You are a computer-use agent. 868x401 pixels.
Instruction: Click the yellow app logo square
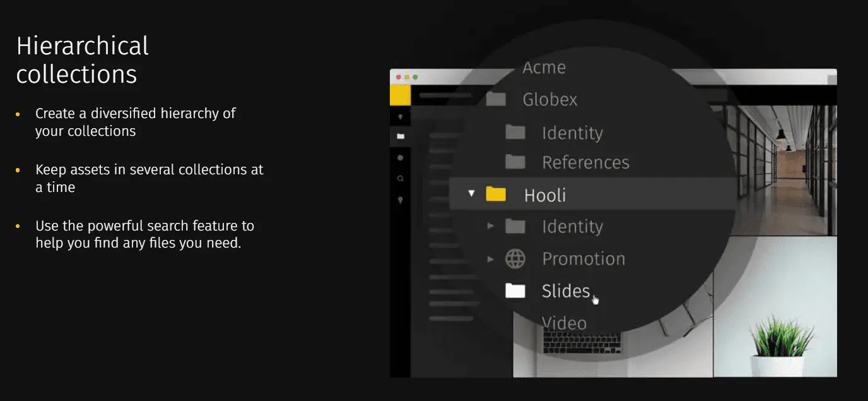(x=400, y=95)
